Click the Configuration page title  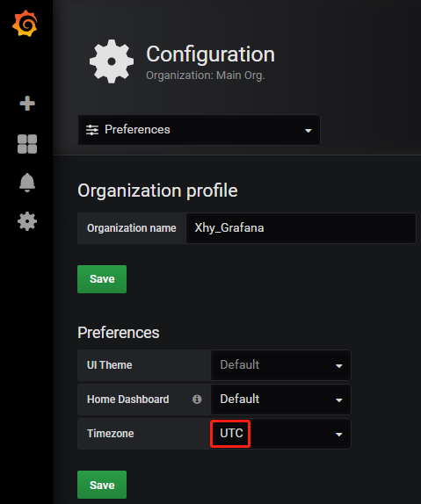(211, 54)
